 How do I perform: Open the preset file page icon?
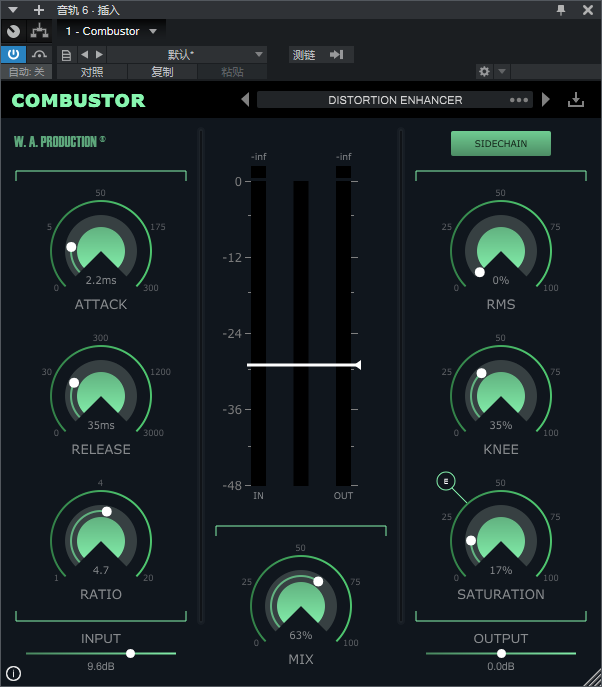click(66, 55)
